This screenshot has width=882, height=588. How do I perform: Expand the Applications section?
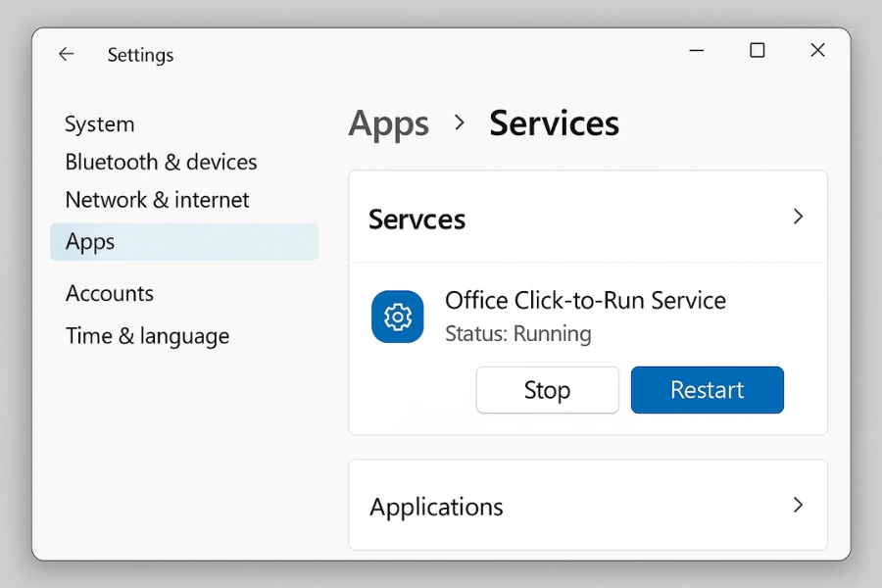coord(588,506)
